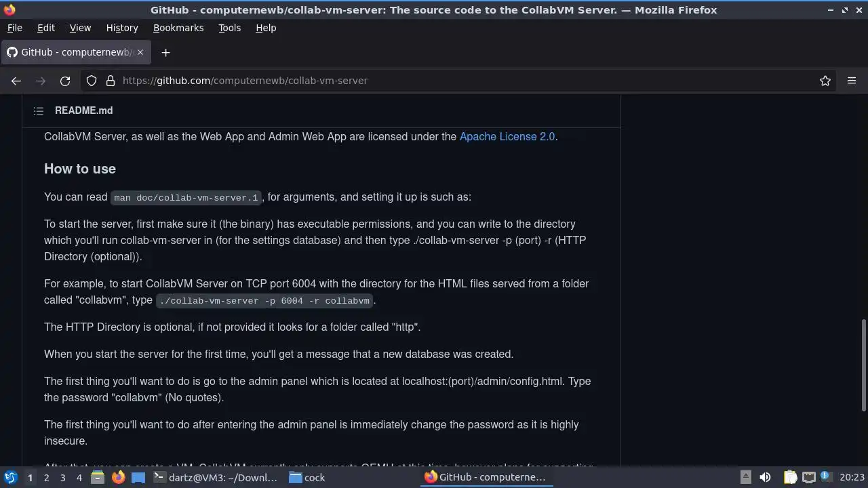Open the Apache License 2.0 link
The image size is (868, 488).
[x=507, y=136]
